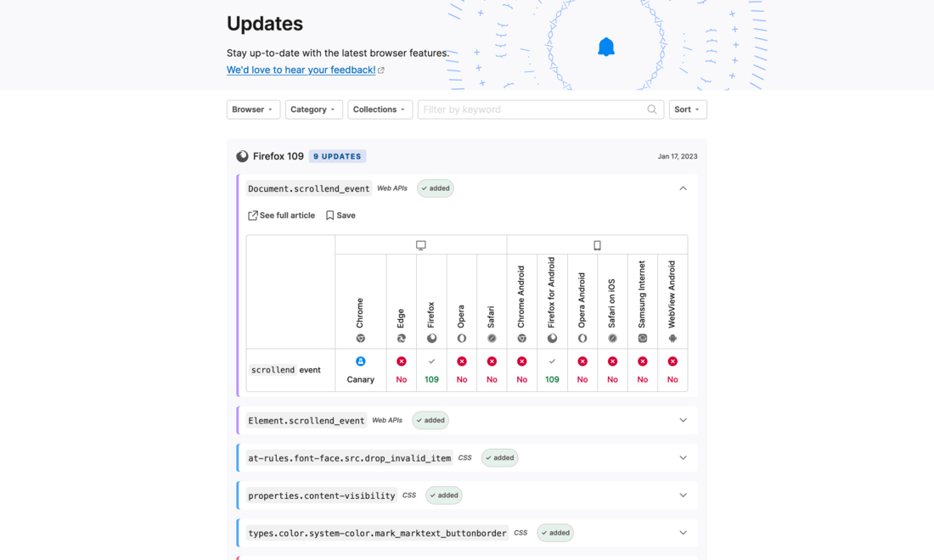Screen dimensions: 934x560
Task: Click the search magnifier icon
Action: (652, 109)
